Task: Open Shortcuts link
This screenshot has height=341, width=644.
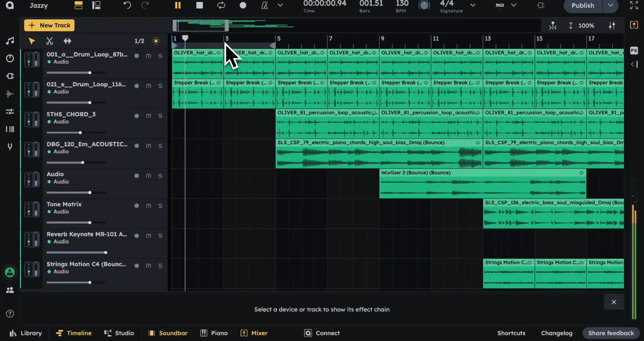Action: coord(511,333)
